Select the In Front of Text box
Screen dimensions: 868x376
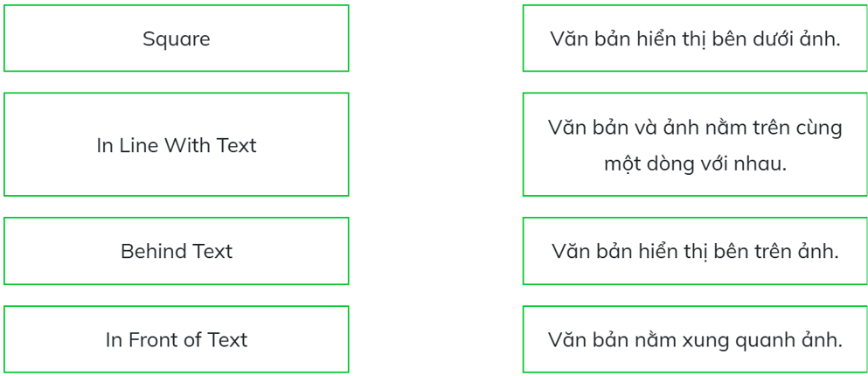pos(176,339)
